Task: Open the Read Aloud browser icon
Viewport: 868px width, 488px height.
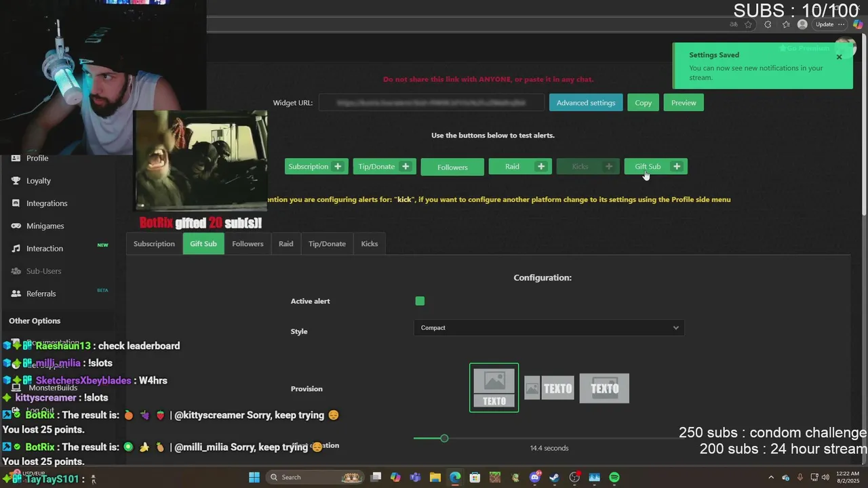Action: (x=733, y=24)
